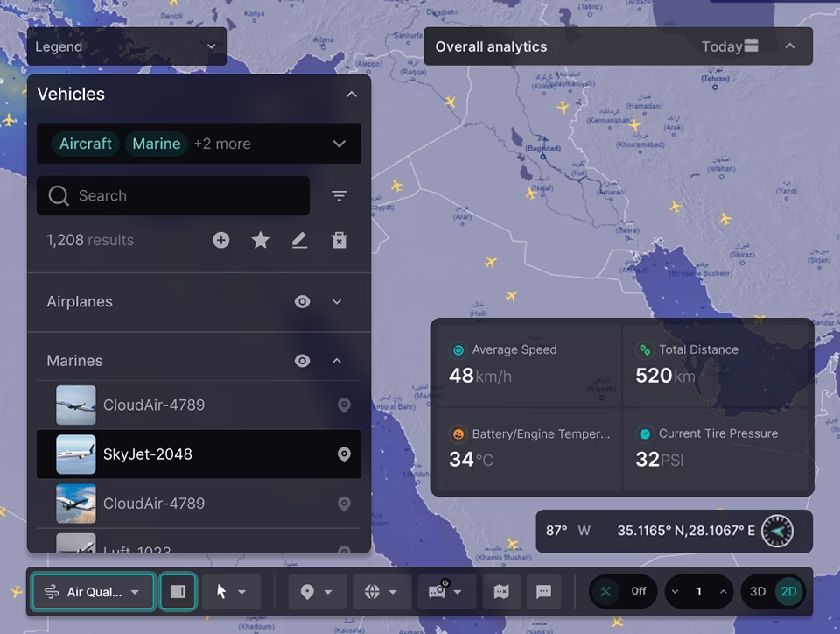
Task: Click the +2 more label in filters
Action: point(222,144)
